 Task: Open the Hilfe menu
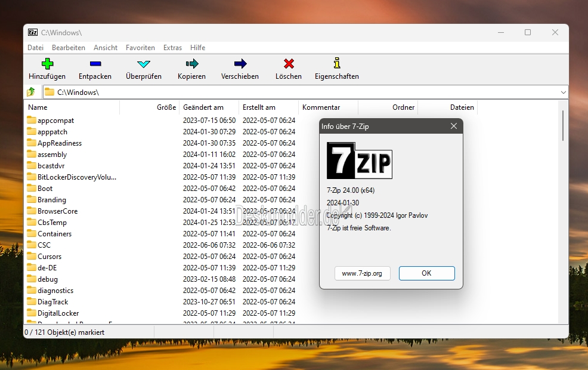click(x=197, y=48)
